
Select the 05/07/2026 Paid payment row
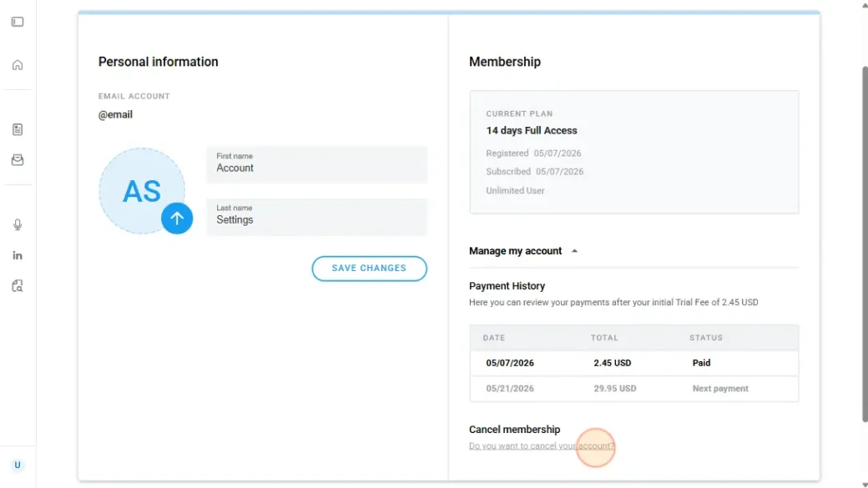tap(633, 363)
